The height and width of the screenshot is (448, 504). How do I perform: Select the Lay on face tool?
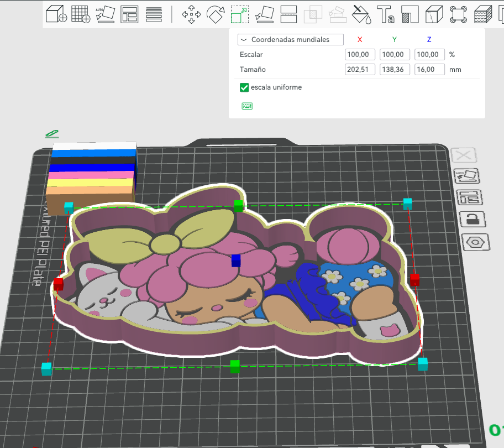click(265, 14)
